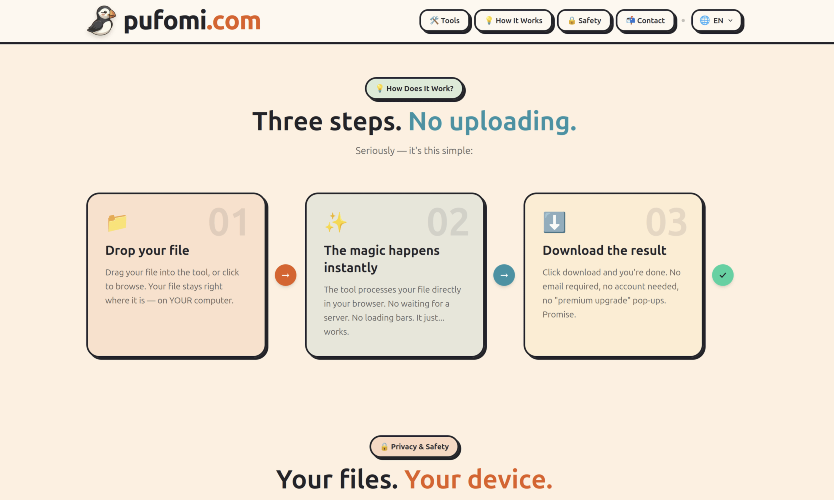Open the EN language dropdown
834x500 pixels.
pos(716,21)
